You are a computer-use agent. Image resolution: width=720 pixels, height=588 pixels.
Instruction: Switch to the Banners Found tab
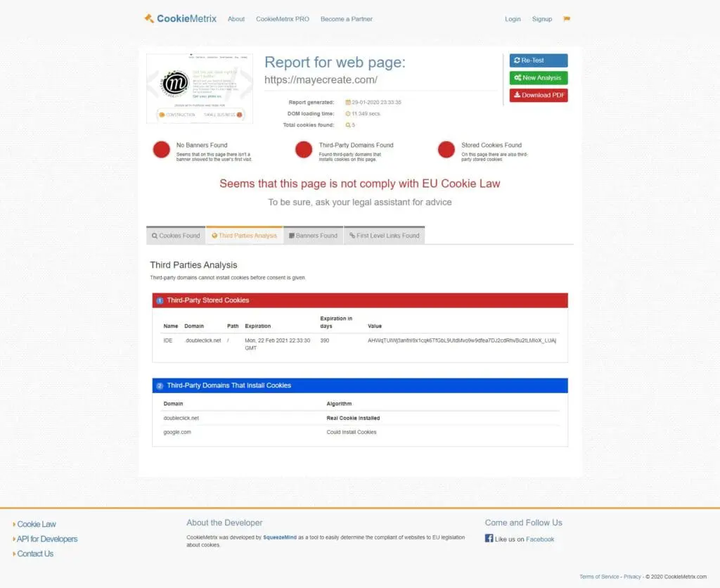313,236
